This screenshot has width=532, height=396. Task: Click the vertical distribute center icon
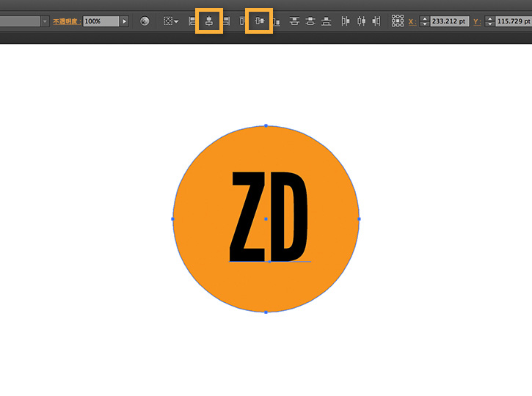pos(310,21)
